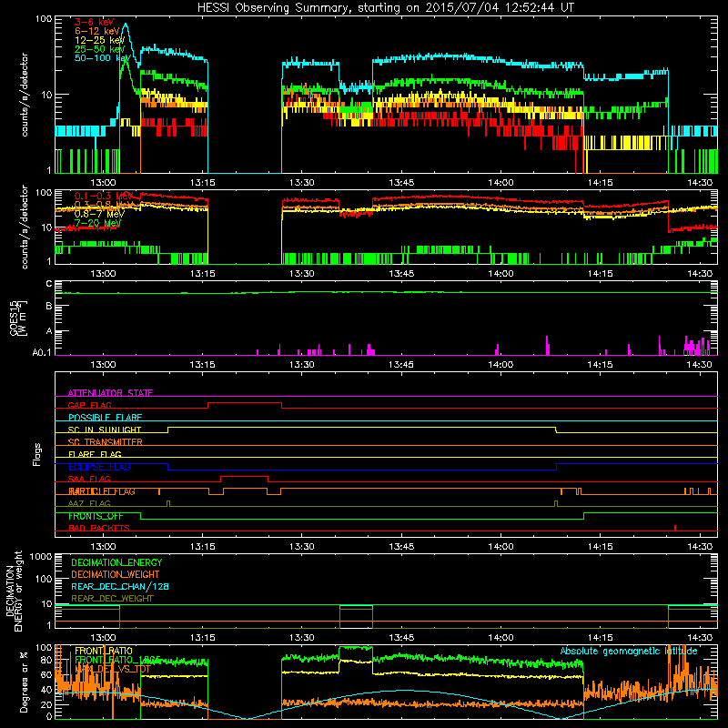The image size is (728, 728).
Task: Click the SC_IN_SUNLIGHT flag label
Action: [x=105, y=430]
